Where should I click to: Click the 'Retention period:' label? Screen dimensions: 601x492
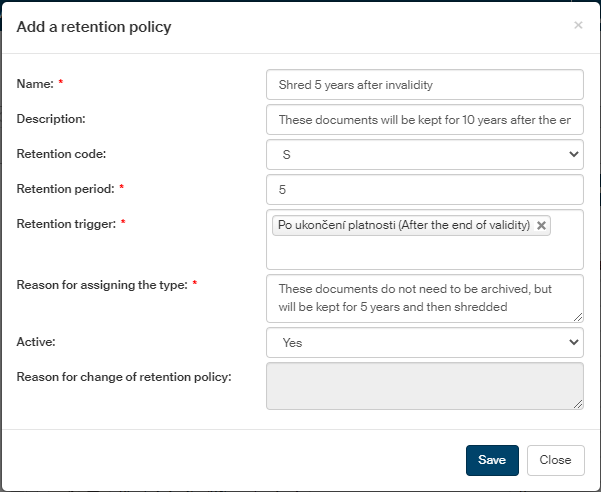tap(63, 188)
